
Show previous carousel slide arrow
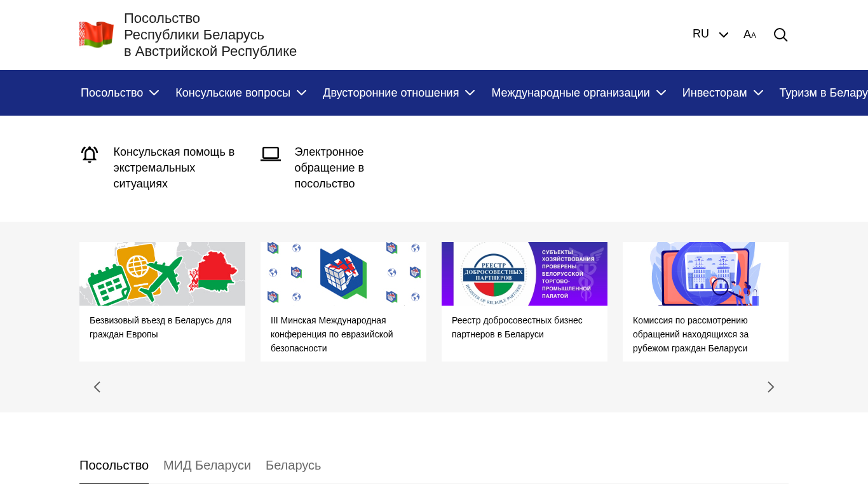click(97, 387)
